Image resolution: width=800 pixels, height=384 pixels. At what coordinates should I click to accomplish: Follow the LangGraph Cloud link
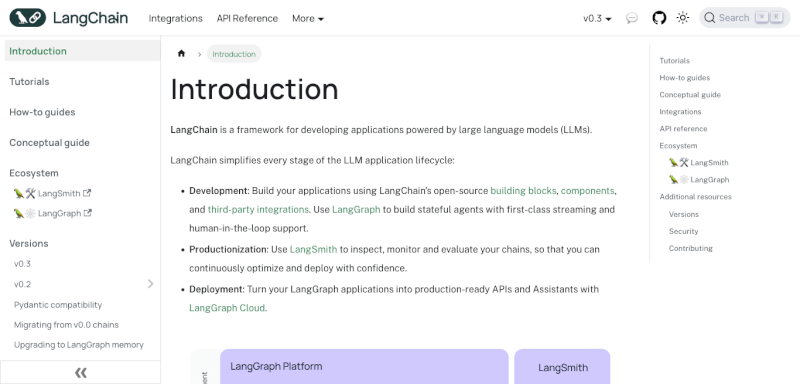227,308
